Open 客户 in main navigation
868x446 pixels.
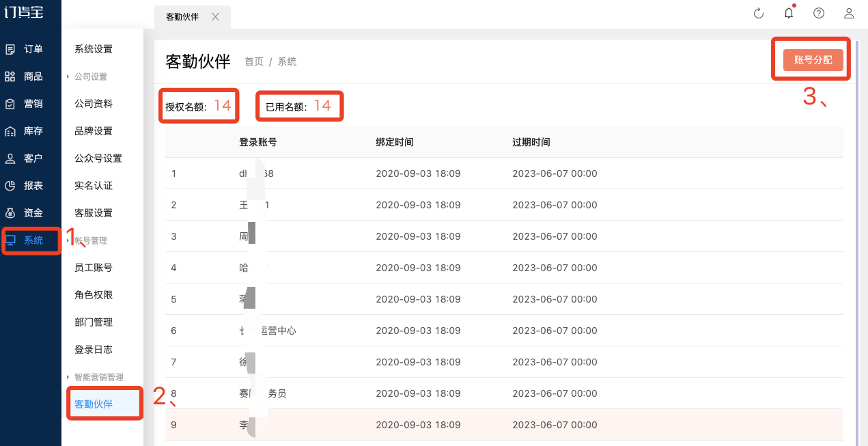click(x=33, y=158)
